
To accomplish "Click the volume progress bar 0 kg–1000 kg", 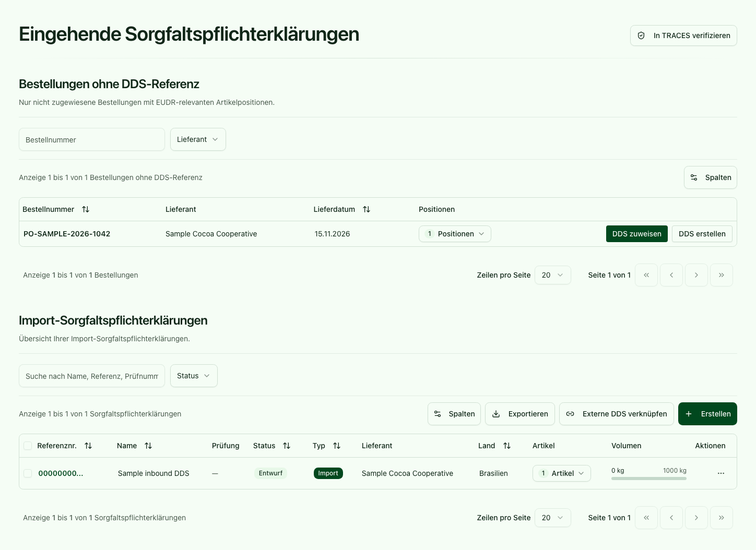I will click(649, 479).
